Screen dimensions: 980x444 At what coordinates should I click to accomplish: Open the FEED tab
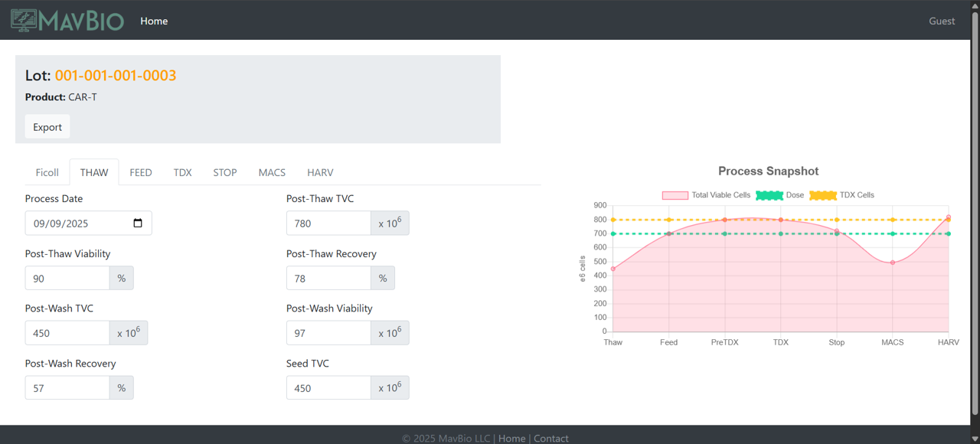click(x=141, y=172)
